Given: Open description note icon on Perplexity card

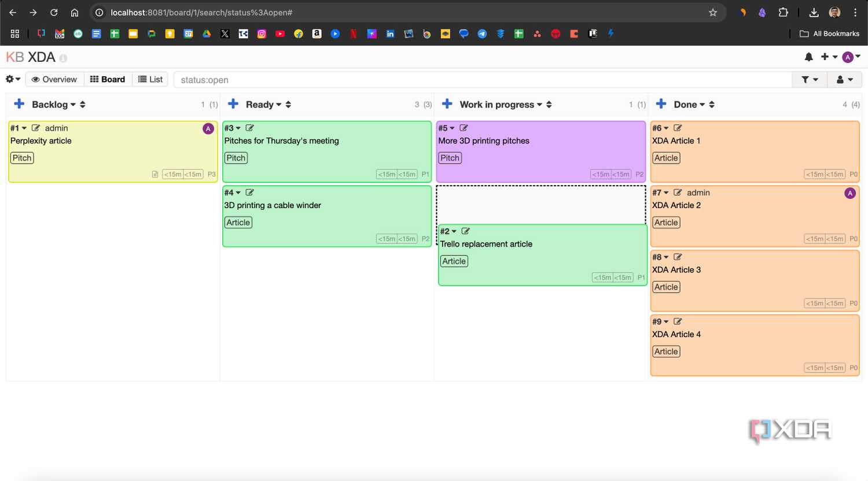Looking at the screenshot, I should [155, 174].
